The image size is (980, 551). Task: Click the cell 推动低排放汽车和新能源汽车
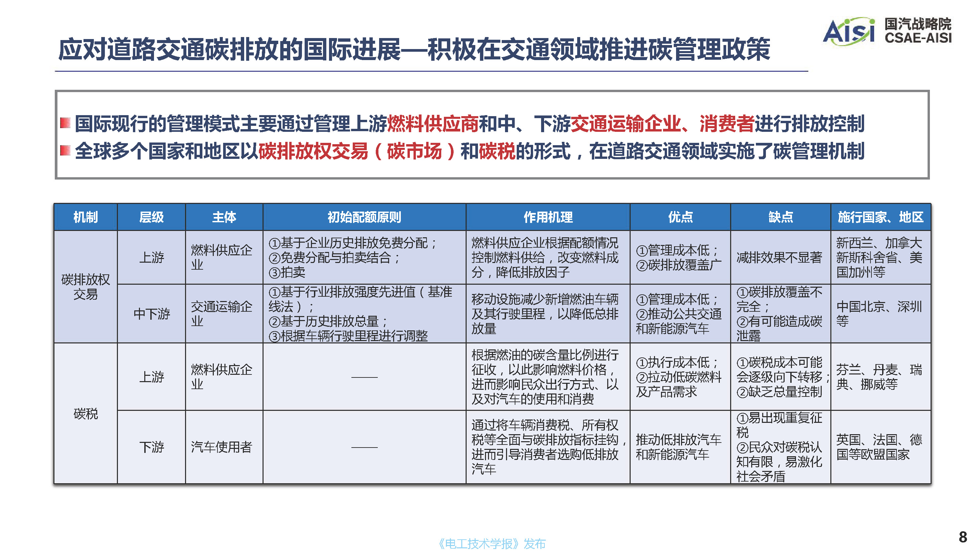(x=680, y=447)
